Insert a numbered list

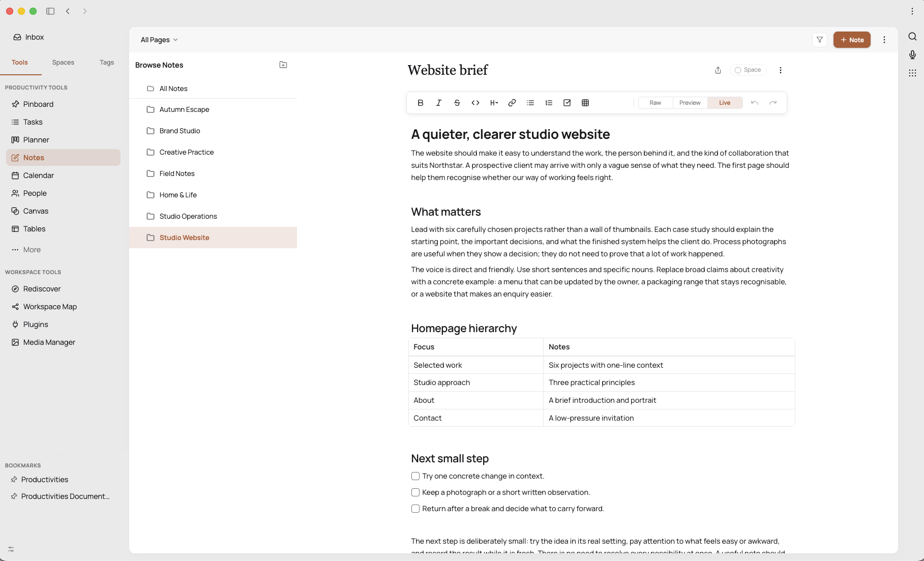tap(548, 103)
